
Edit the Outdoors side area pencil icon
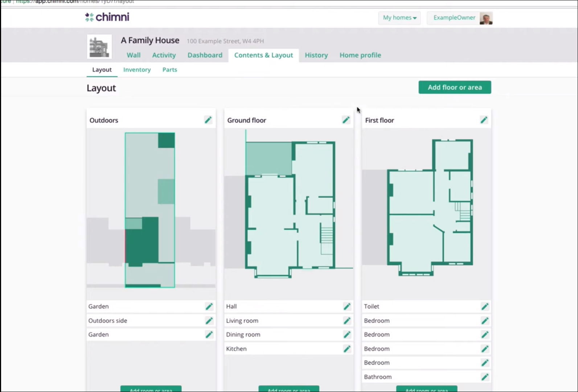[x=209, y=320]
